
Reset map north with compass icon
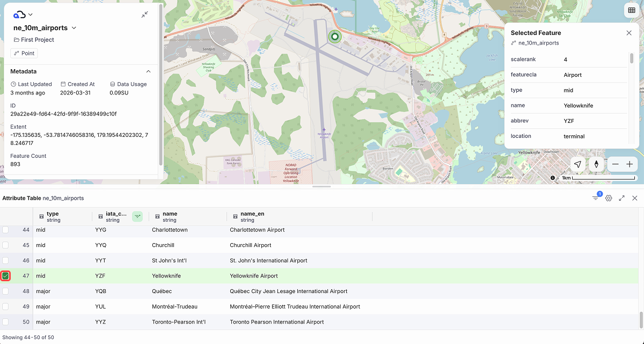coord(597,164)
